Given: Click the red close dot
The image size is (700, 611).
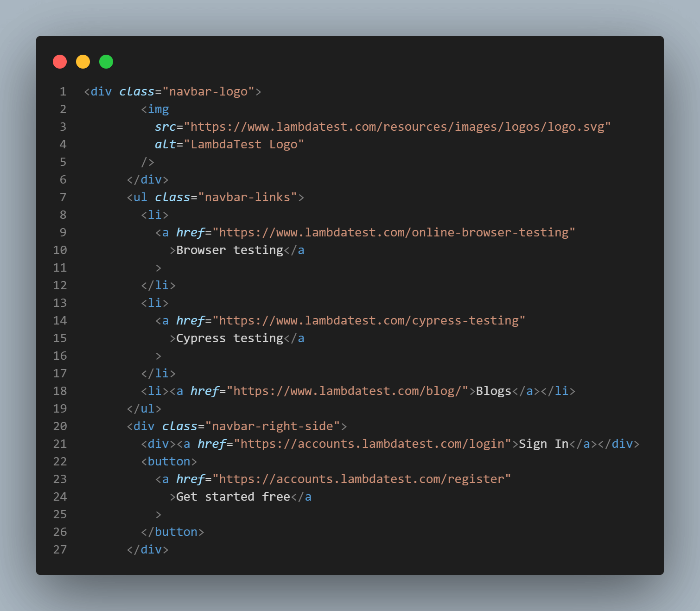Looking at the screenshot, I should [60, 62].
